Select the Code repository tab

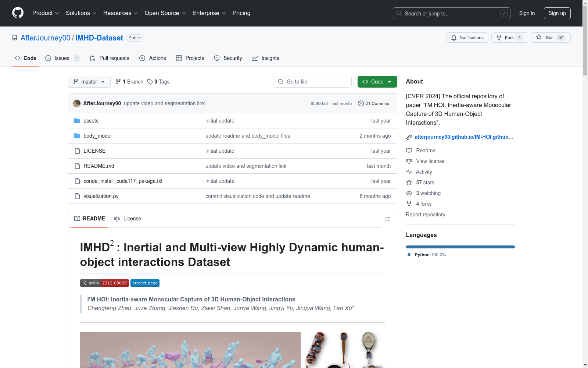click(25, 58)
